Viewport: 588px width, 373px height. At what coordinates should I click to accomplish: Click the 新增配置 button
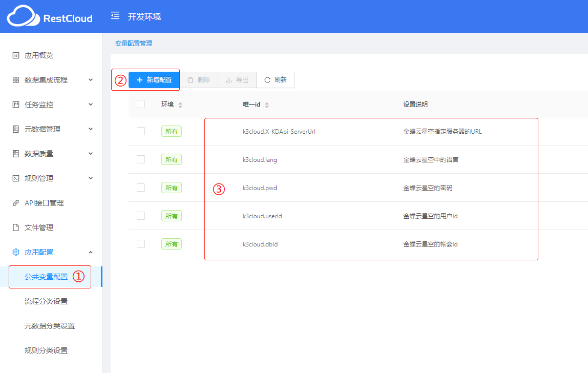tap(154, 80)
